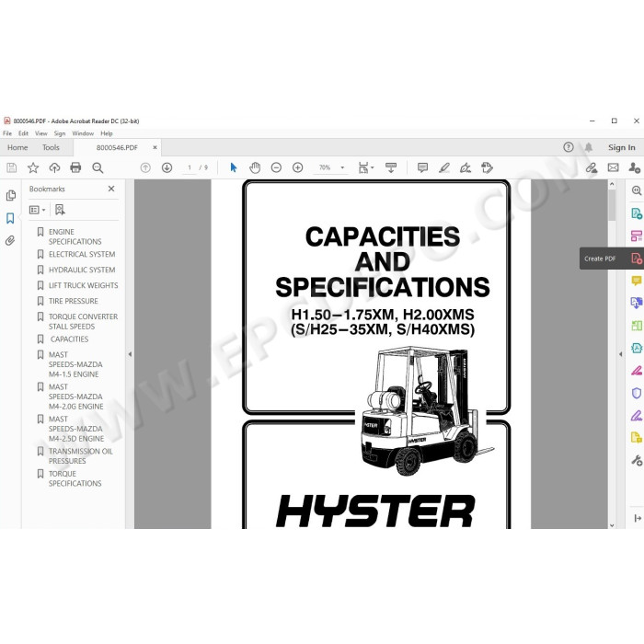The height and width of the screenshot is (644, 644).
Task: Open bookmark options dropdown
Action: (38, 210)
